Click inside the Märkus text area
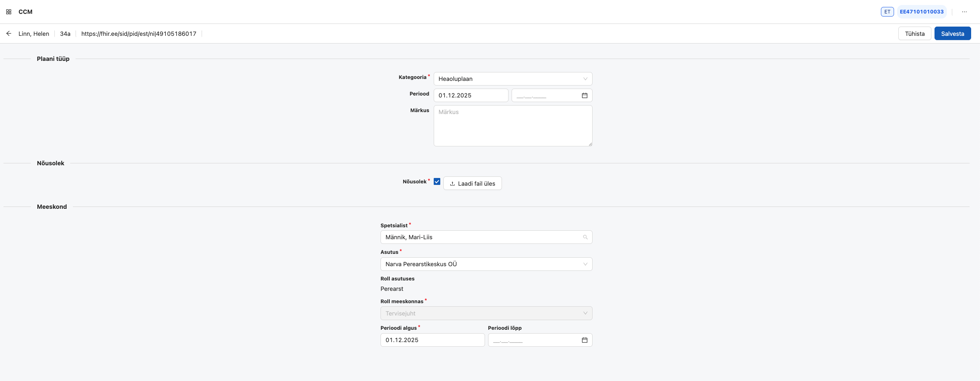 point(512,125)
